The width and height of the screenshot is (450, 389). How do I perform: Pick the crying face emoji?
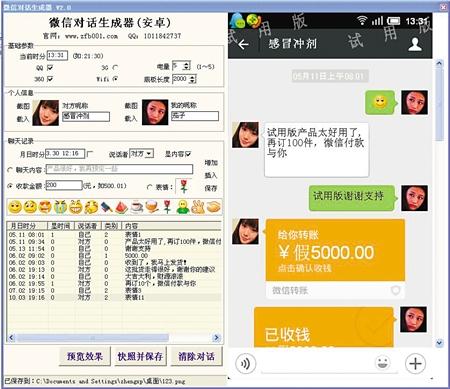[x=60, y=207]
